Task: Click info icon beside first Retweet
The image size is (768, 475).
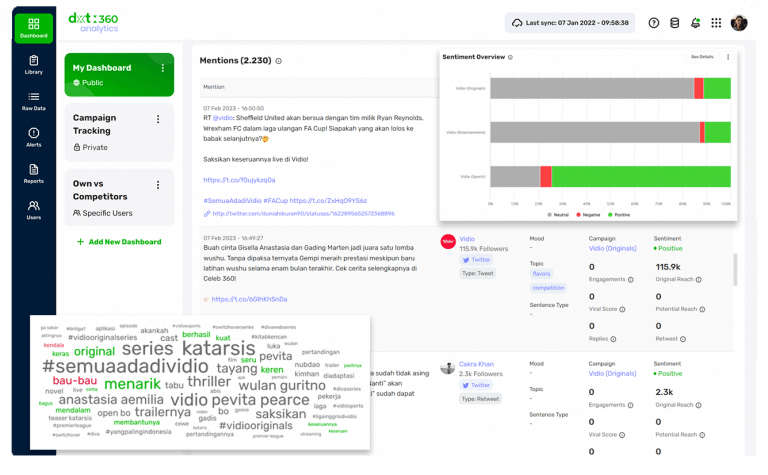Action: pyautogui.click(x=683, y=339)
